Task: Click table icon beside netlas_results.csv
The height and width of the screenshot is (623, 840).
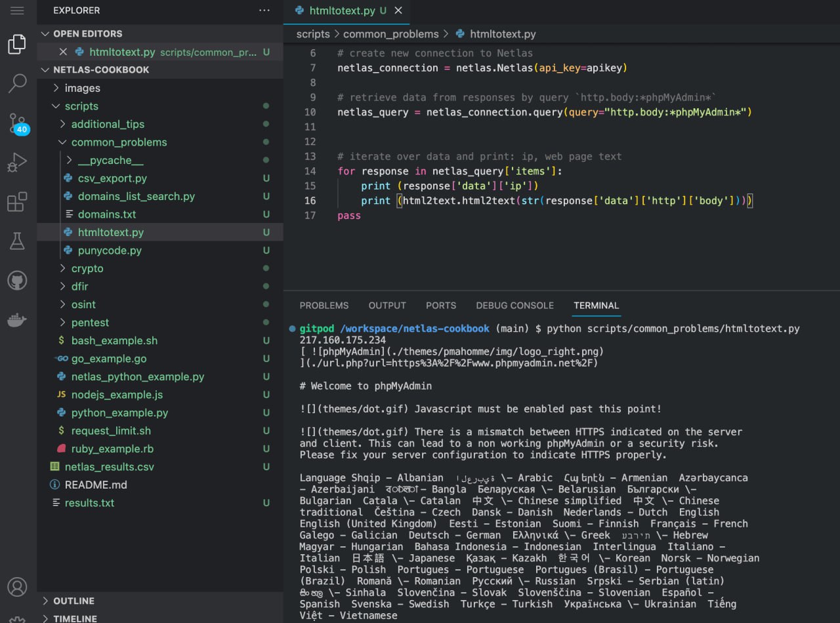Action: pos(55,467)
